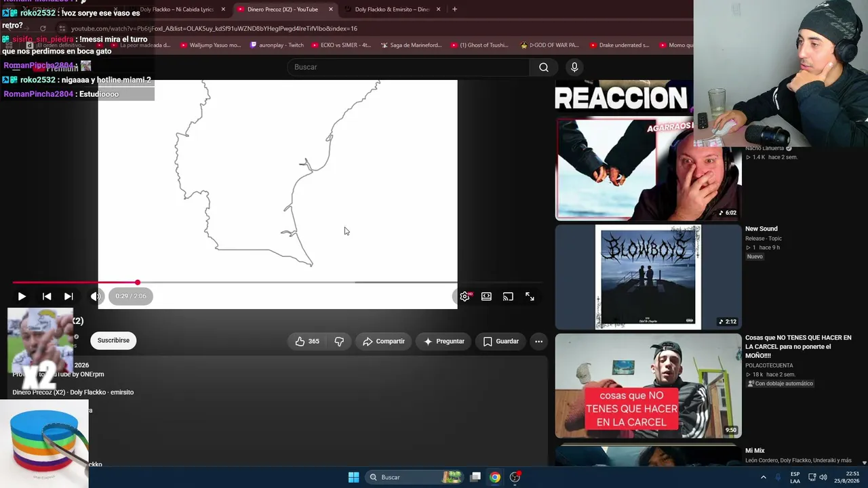The image size is (868, 488).
Task: Switch to the Doly Flackko & Emirsito tab
Action: (392, 9)
